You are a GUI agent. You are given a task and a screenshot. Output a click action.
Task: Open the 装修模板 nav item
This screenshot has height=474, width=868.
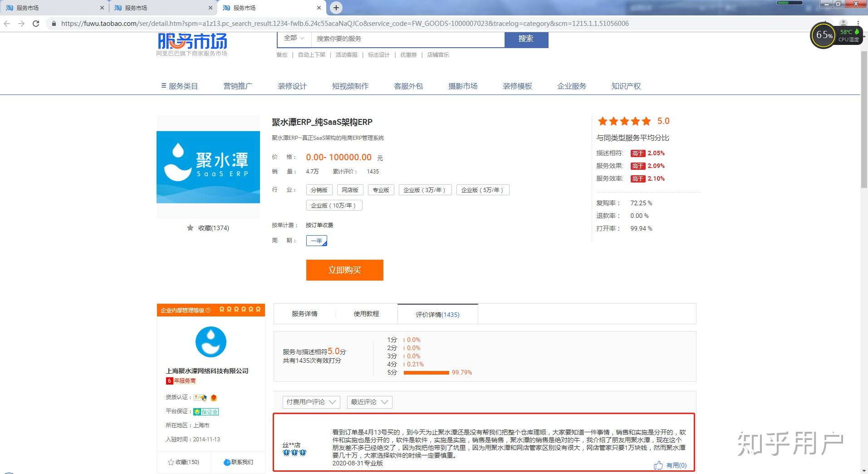[517, 86]
